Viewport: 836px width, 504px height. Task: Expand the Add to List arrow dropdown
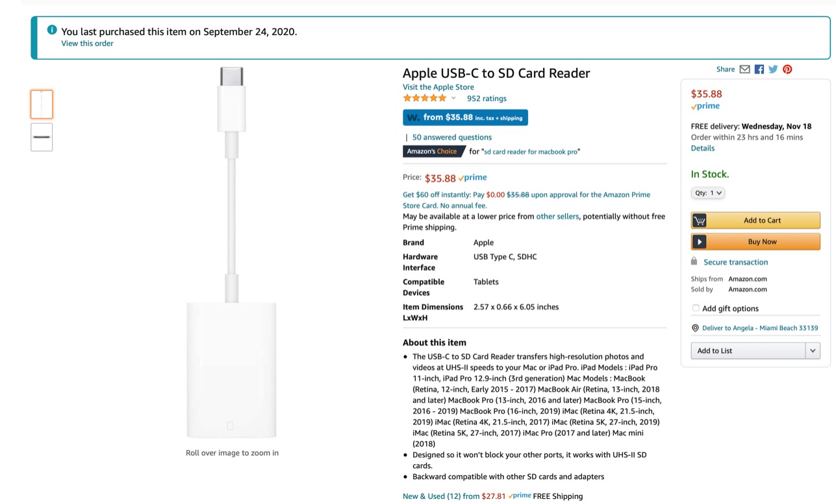point(813,351)
